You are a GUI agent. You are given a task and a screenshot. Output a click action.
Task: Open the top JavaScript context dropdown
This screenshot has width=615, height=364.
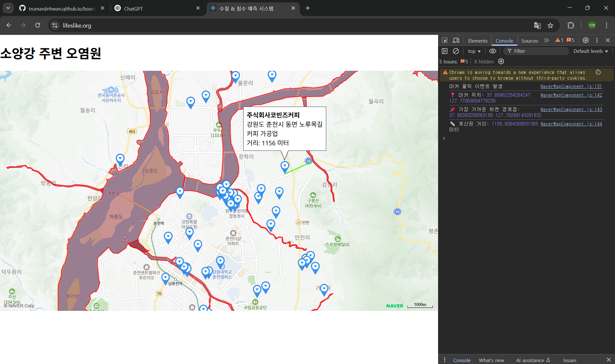(x=474, y=51)
